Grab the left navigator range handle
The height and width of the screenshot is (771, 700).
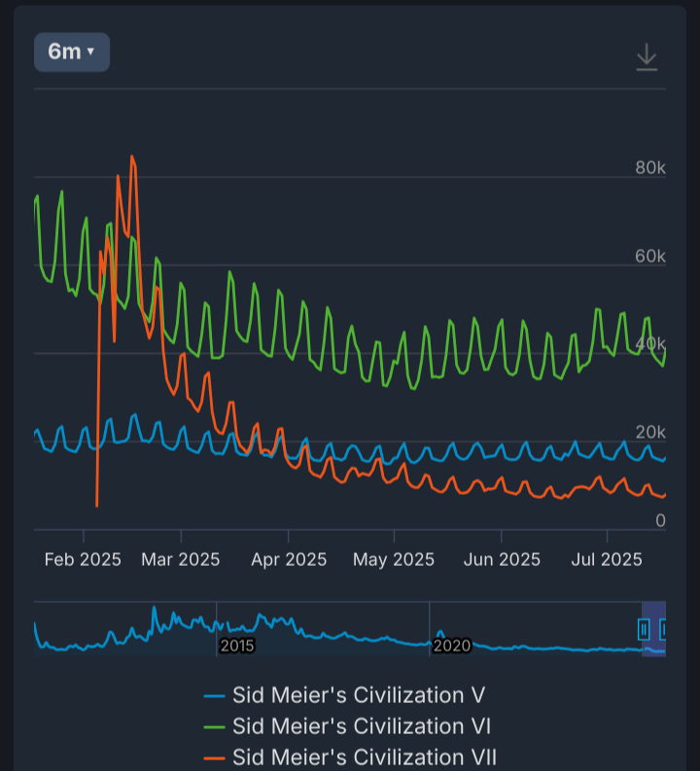644,629
